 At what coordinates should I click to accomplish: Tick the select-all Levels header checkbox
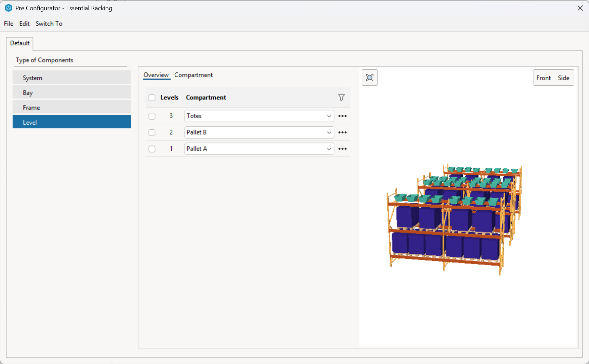coord(152,98)
